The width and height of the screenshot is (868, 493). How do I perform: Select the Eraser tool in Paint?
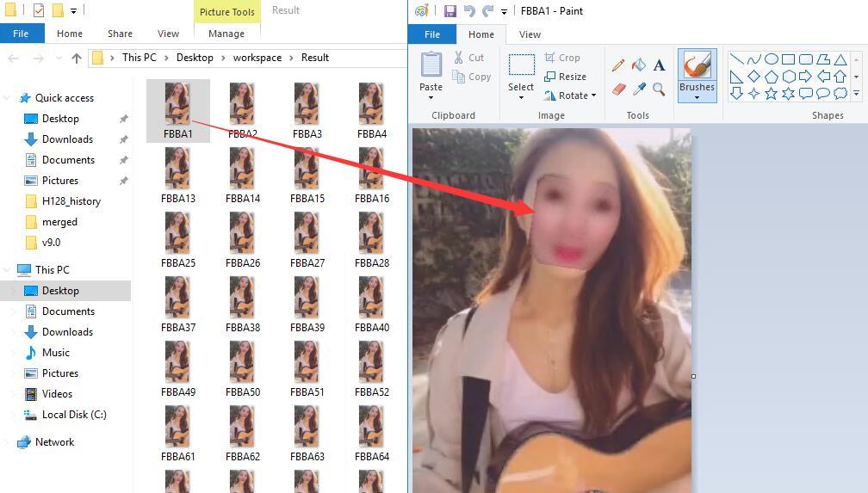click(618, 89)
